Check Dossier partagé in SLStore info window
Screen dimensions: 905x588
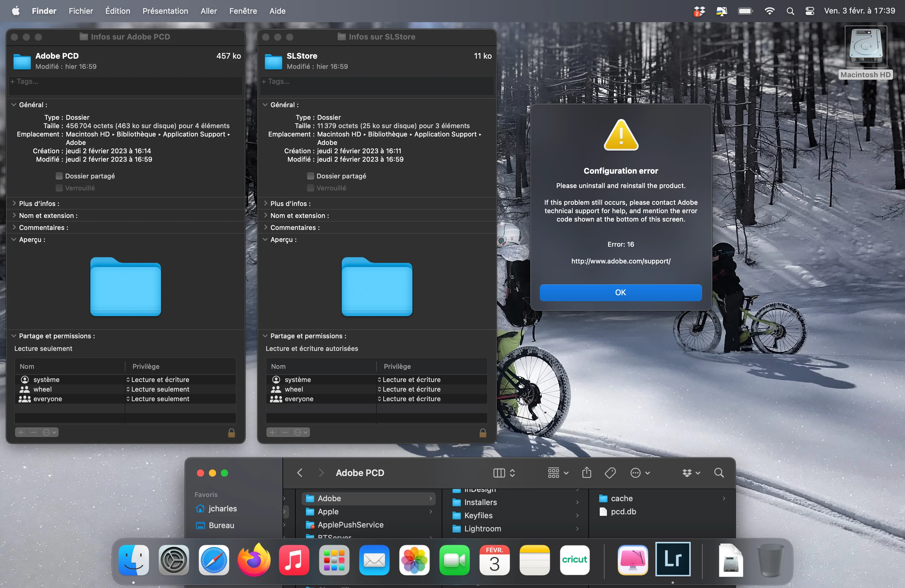click(x=311, y=176)
